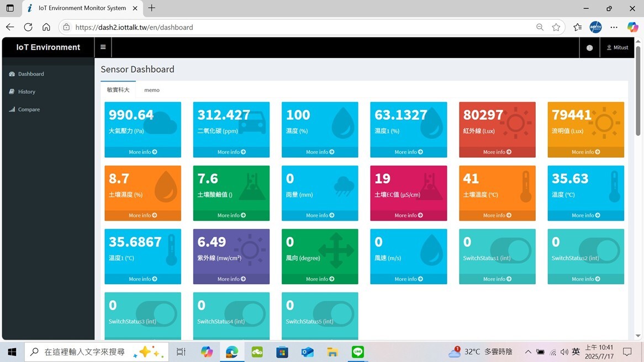This screenshot has width=644, height=362.
Task: Open the browser favorites list icon
Action: pyautogui.click(x=577, y=27)
